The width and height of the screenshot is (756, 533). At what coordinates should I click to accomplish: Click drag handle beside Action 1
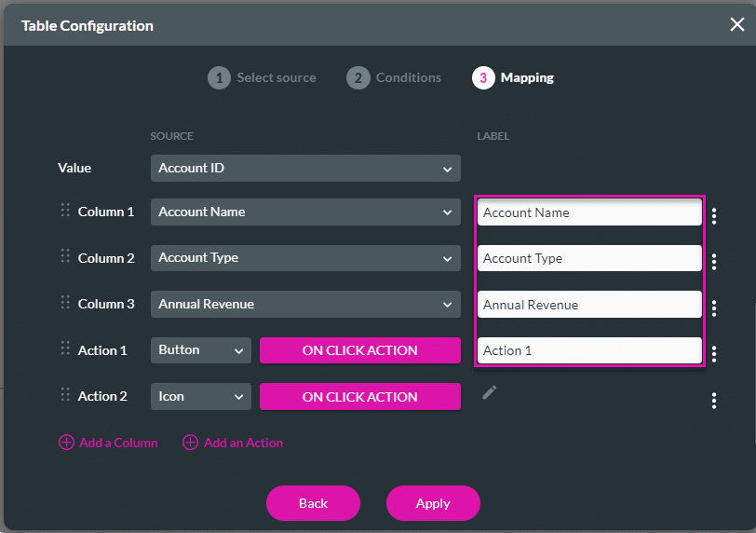point(65,348)
